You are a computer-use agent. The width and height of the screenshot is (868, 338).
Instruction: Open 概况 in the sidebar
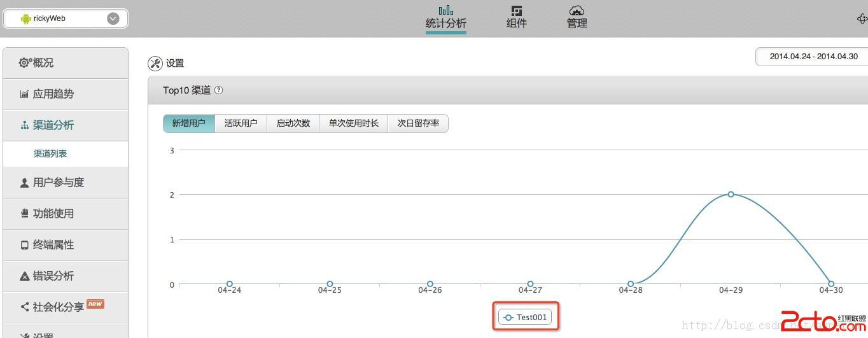66,62
